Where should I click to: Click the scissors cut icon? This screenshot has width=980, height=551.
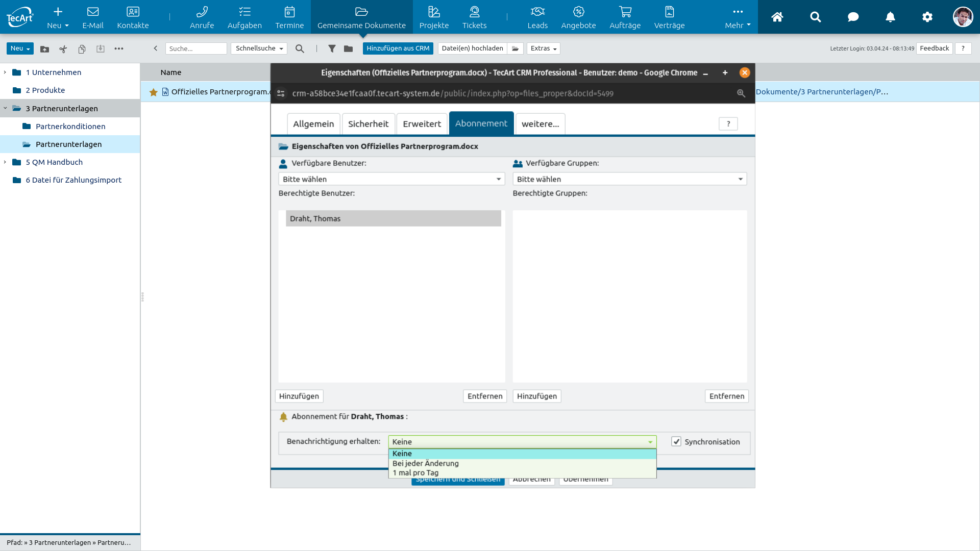point(63,49)
